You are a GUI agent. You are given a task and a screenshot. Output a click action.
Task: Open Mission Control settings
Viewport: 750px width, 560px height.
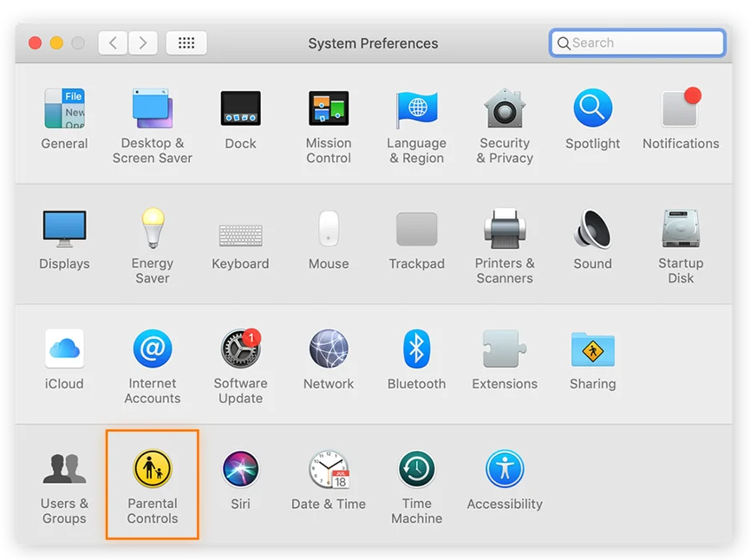click(329, 109)
